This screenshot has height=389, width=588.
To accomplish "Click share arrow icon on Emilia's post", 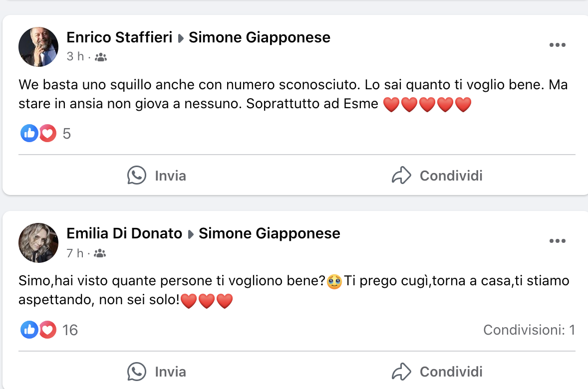I will 401,372.
